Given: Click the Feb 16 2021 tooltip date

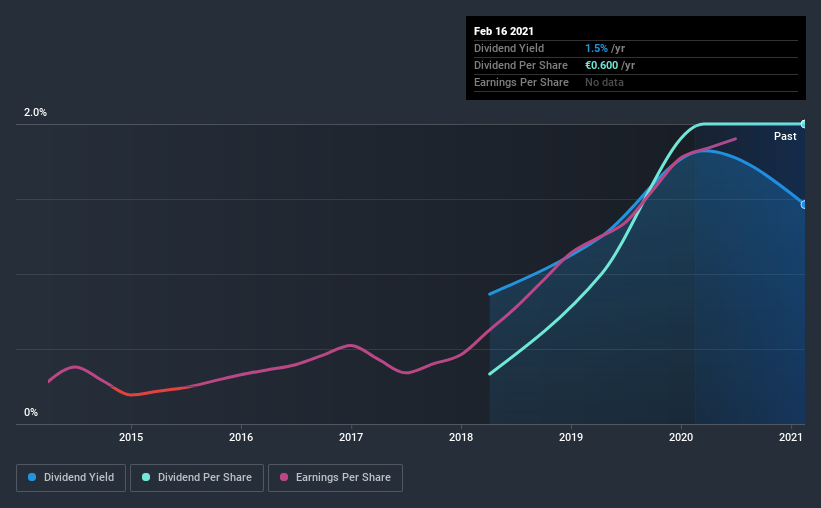Looking at the screenshot, I should (x=504, y=31).
